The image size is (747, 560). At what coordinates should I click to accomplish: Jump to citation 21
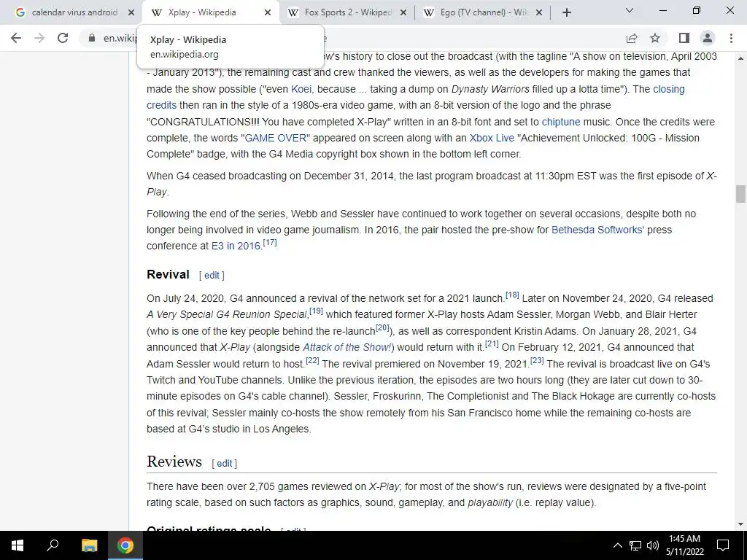click(492, 344)
